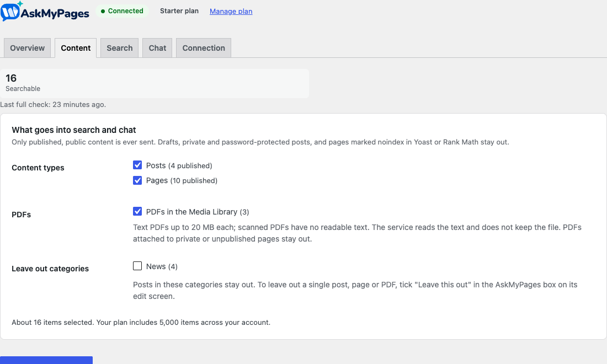Screen dimensions: 607x364
Task: Uncheck the Posts content type checkbox
Action: click(x=137, y=165)
